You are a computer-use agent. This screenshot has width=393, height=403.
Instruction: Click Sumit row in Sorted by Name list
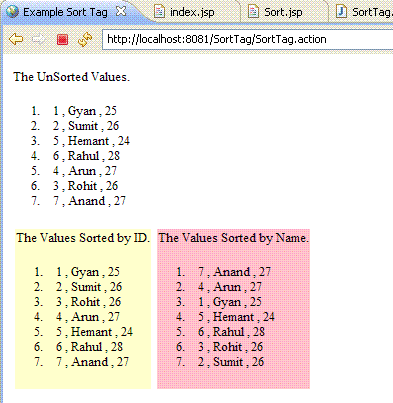pos(231,362)
